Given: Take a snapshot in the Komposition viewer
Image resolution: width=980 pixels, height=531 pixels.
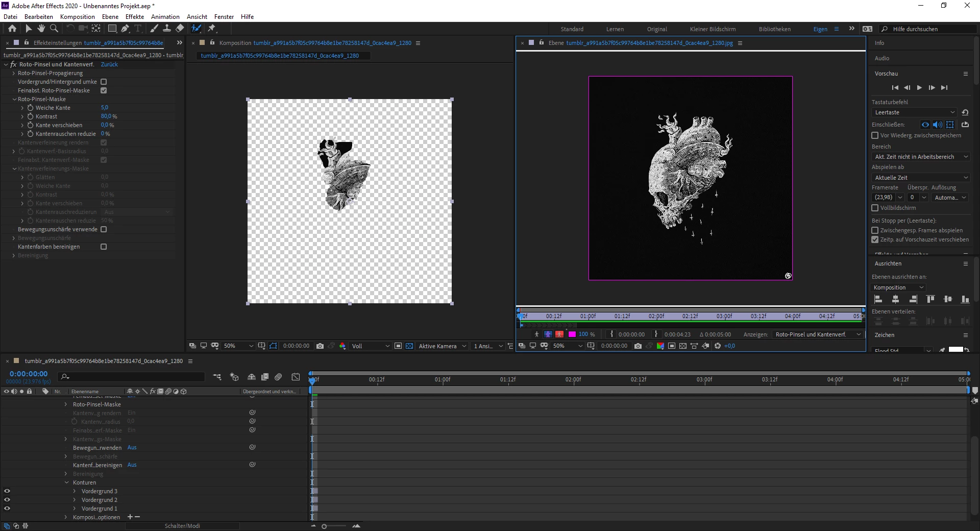Looking at the screenshot, I should coord(320,346).
